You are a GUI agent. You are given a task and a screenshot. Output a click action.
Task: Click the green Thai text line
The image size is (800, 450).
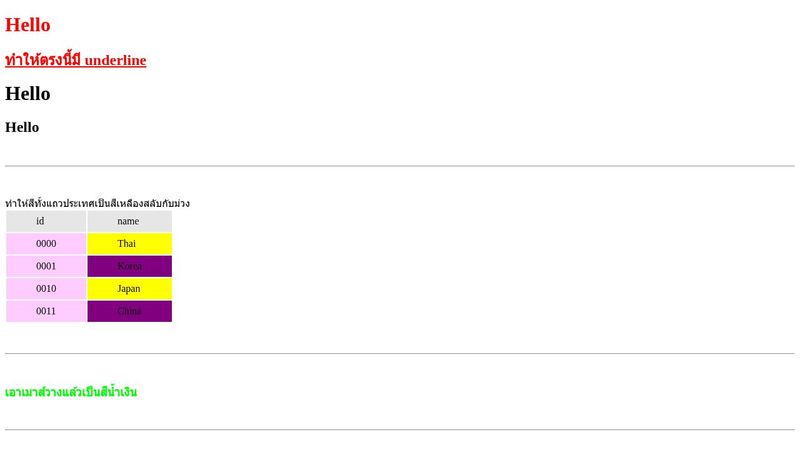point(71,392)
